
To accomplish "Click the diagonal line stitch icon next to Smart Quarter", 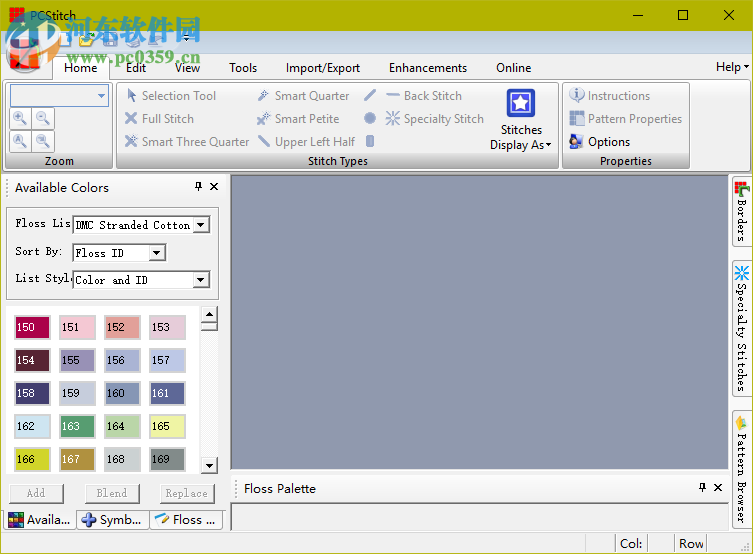I will click(x=370, y=95).
